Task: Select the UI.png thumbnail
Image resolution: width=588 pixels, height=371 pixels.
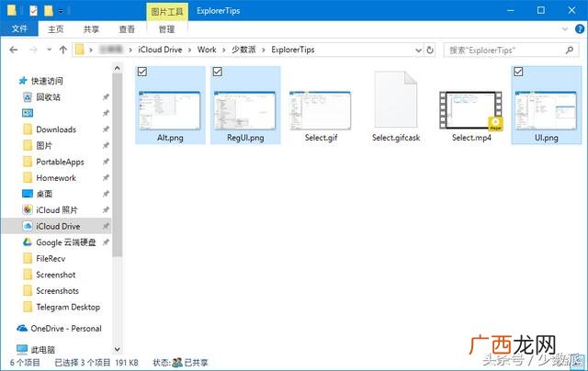Action: click(547, 110)
